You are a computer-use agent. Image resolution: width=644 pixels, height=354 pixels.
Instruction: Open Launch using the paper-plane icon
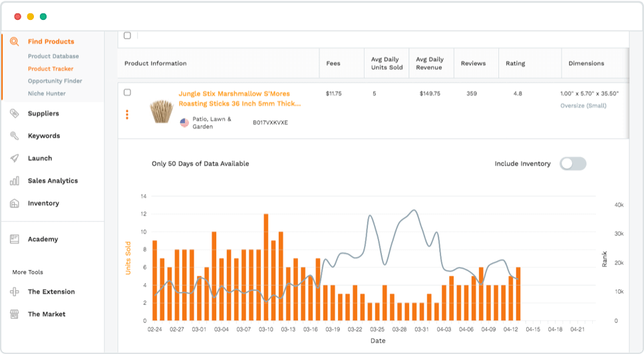coord(15,158)
